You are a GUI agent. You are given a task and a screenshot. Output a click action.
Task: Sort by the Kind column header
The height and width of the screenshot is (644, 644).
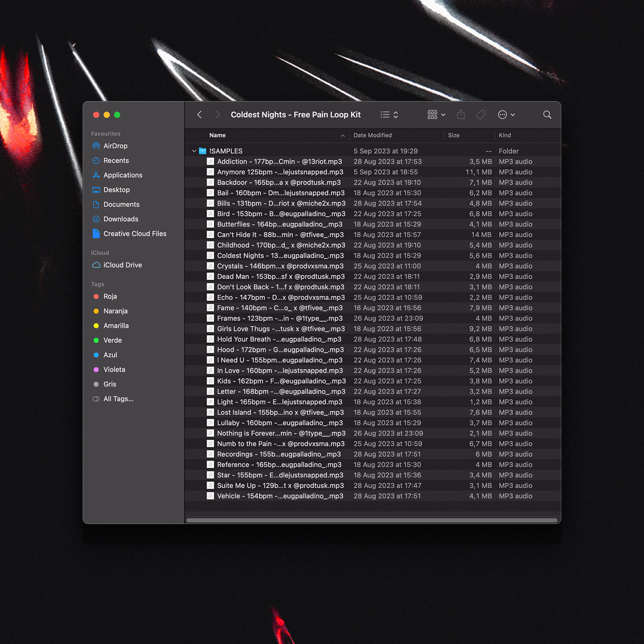[x=505, y=135]
